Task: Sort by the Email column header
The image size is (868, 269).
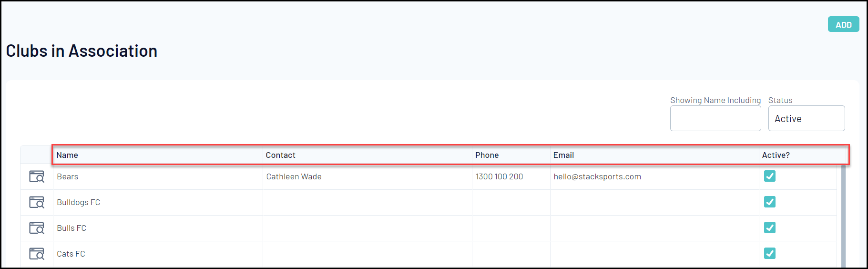Action: (x=563, y=155)
